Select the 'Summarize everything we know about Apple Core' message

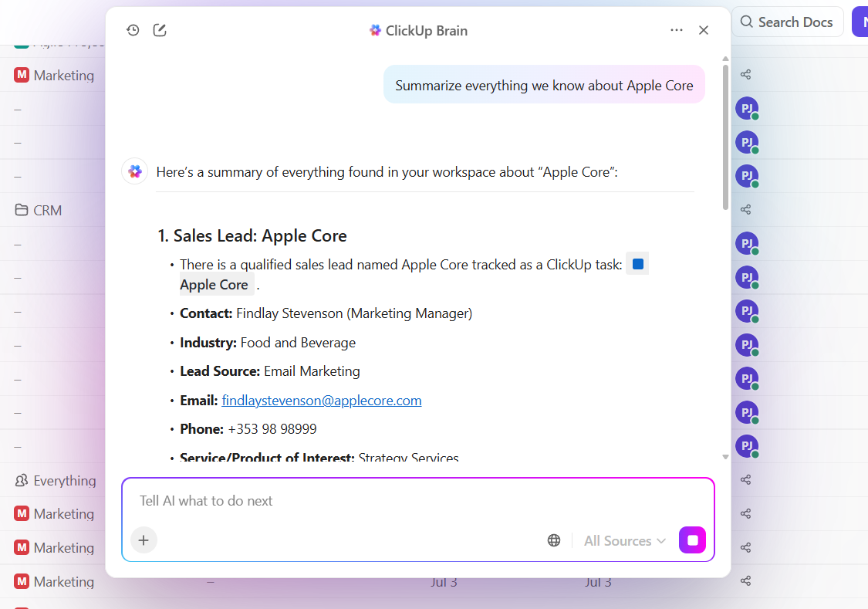(544, 85)
